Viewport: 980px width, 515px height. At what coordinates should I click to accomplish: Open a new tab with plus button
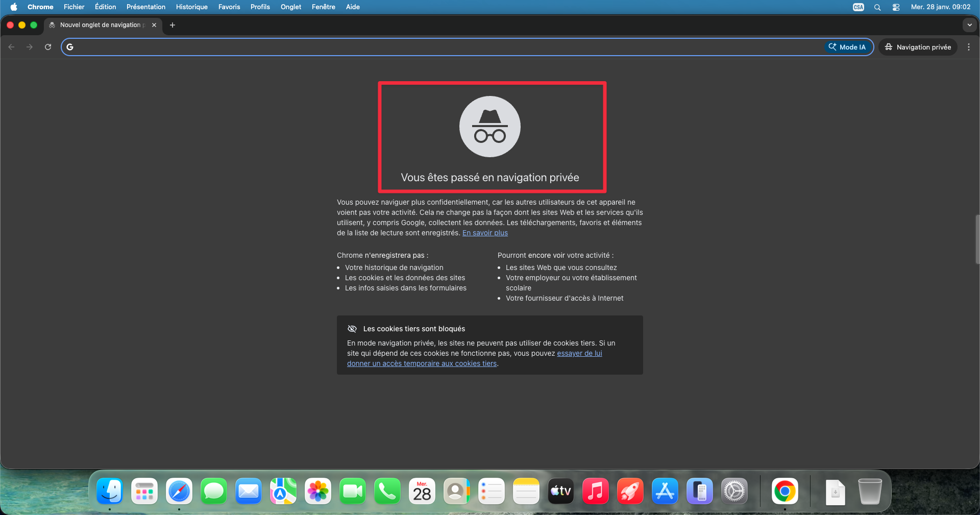coord(173,25)
